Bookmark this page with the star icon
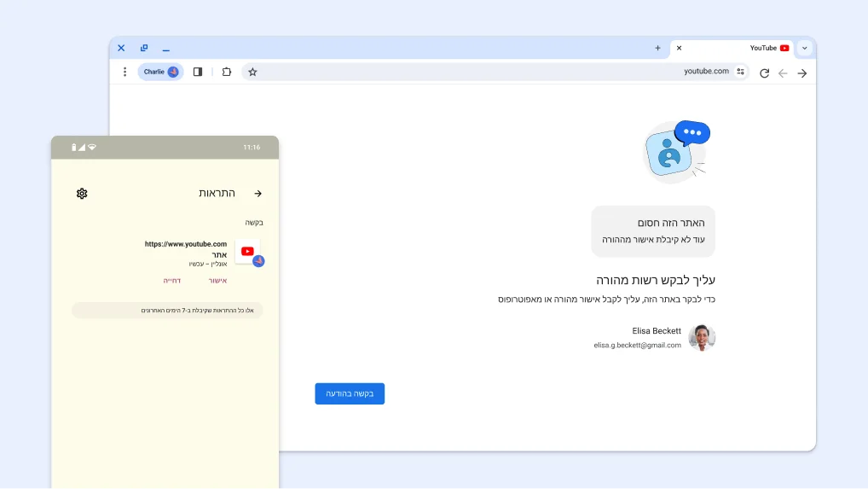Image resolution: width=868 pixels, height=489 pixels. point(252,72)
